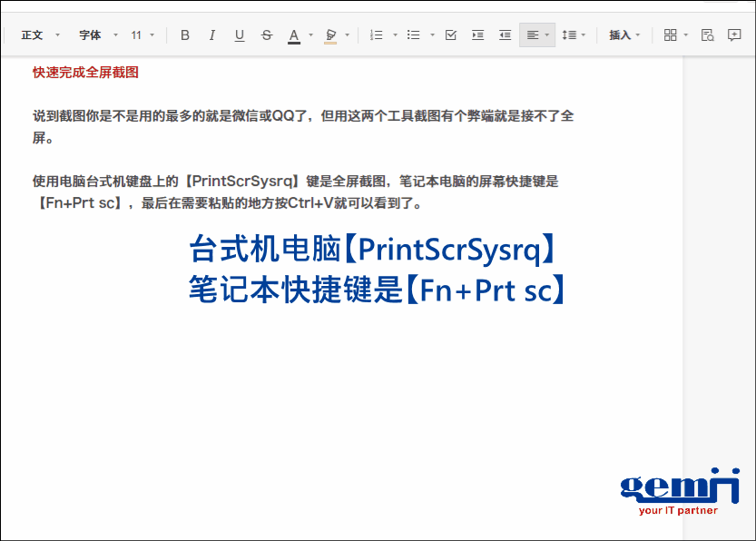Screen dimensions: 756x541
Task: Insert a numbered list
Action: click(377, 35)
